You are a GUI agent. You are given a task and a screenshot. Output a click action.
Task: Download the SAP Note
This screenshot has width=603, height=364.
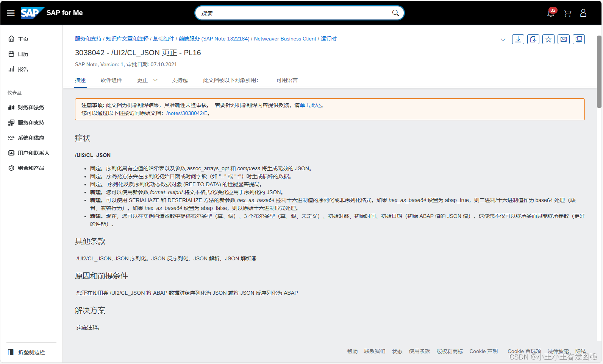click(x=518, y=39)
